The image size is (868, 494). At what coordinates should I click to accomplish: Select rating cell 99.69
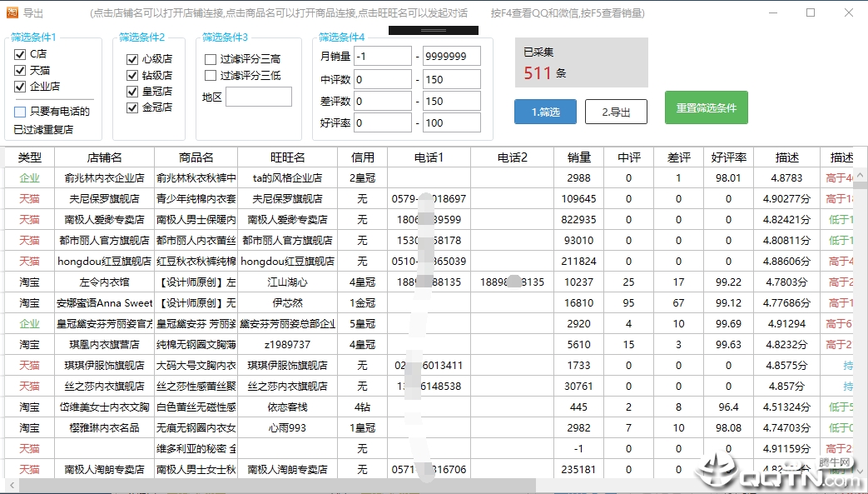728,324
